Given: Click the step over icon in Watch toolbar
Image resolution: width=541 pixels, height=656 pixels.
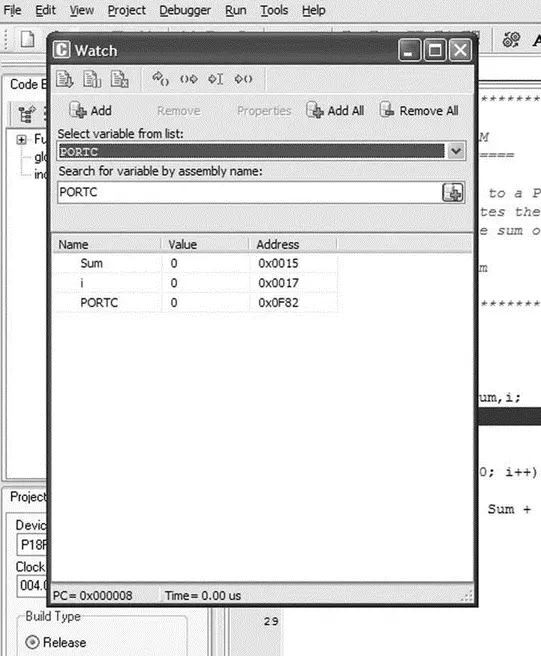Looking at the screenshot, I should point(189,79).
